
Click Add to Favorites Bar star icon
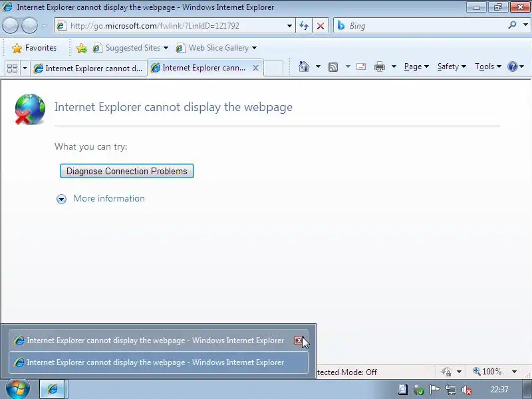click(81, 48)
